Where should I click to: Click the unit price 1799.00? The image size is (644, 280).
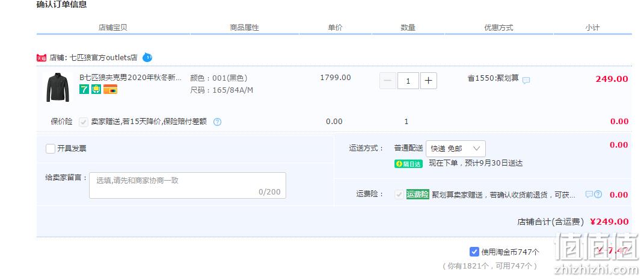(336, 77)
